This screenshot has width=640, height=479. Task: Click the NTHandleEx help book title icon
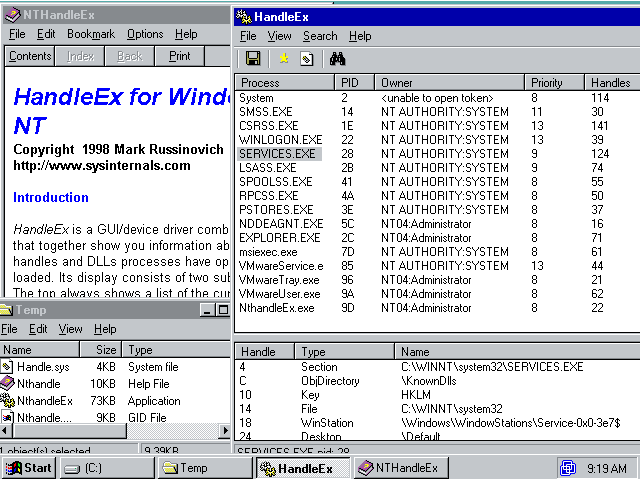[13, 15]
